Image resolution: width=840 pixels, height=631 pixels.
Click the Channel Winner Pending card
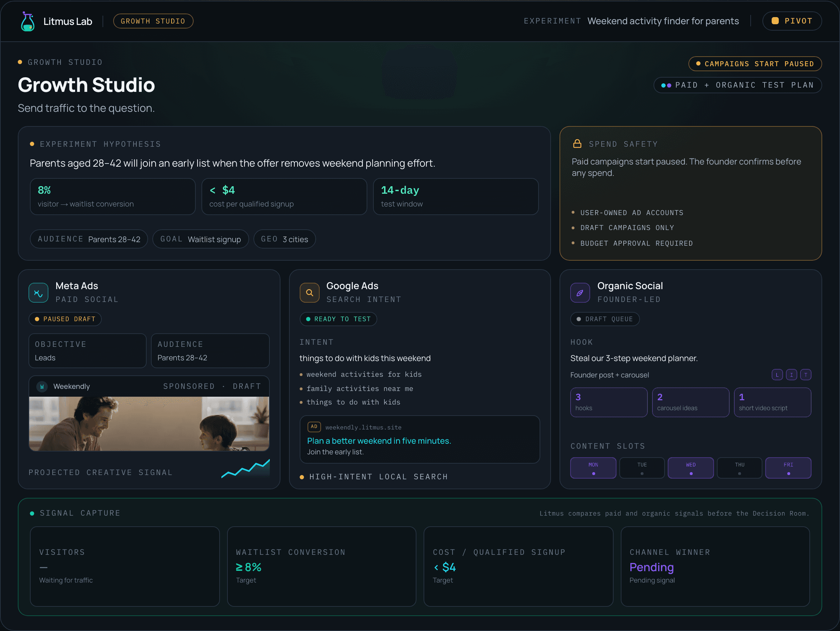[715, 567]
